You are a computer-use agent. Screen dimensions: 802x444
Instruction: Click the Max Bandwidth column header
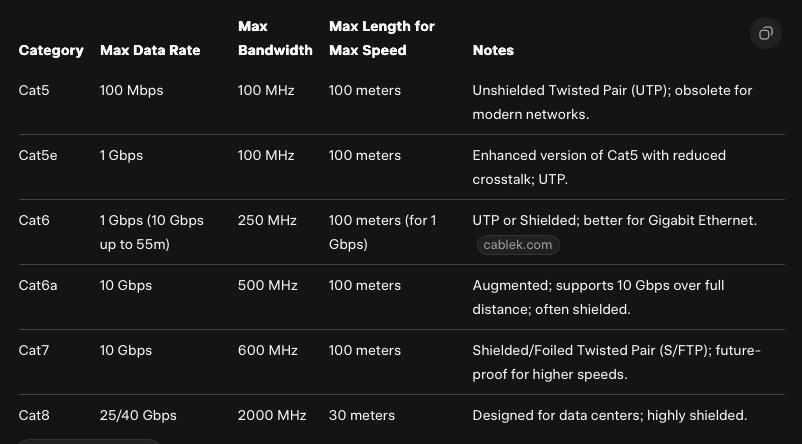pyautogui.click(x=275, y=38)
